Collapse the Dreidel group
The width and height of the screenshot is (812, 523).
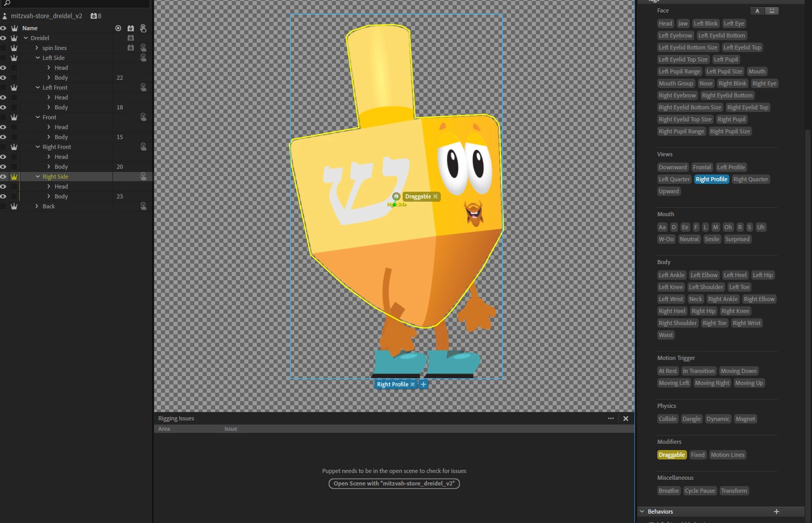tap(26, 38)
